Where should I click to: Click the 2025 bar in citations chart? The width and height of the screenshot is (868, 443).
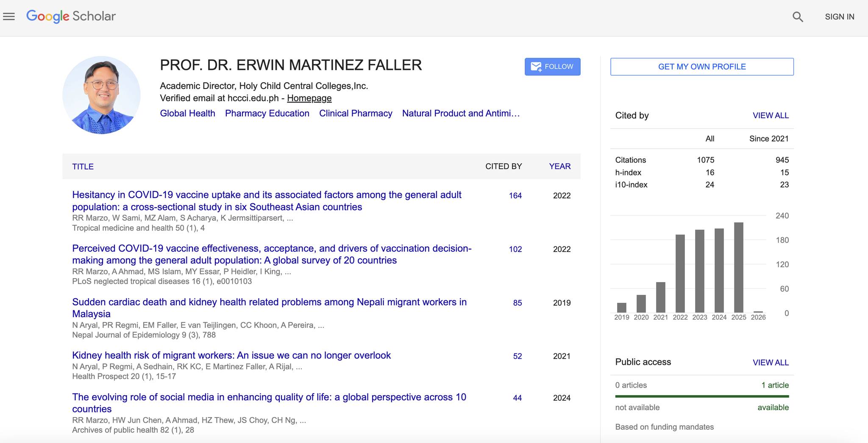click(x=738, y=267)
